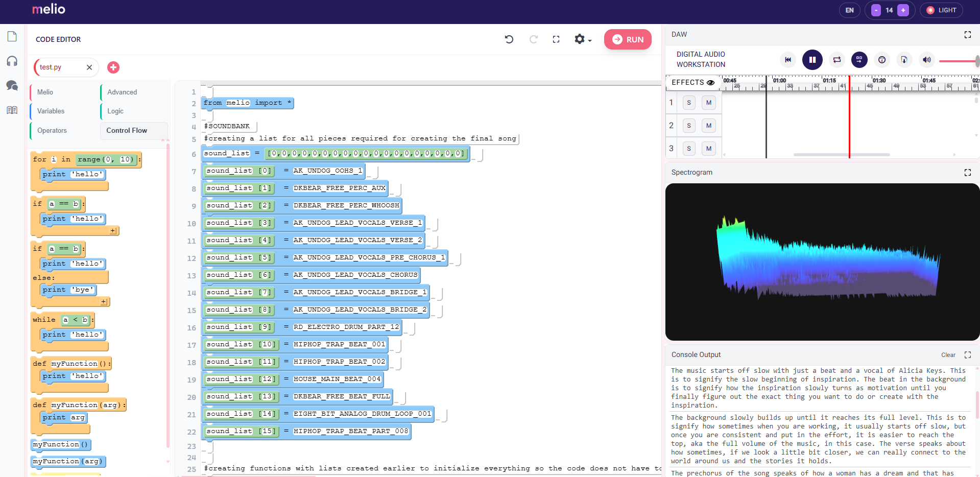Click the 01:30 mark on timeline ruler
This screenshot has width=980, height=477.
pyautogui.click(x=879, y=81)
